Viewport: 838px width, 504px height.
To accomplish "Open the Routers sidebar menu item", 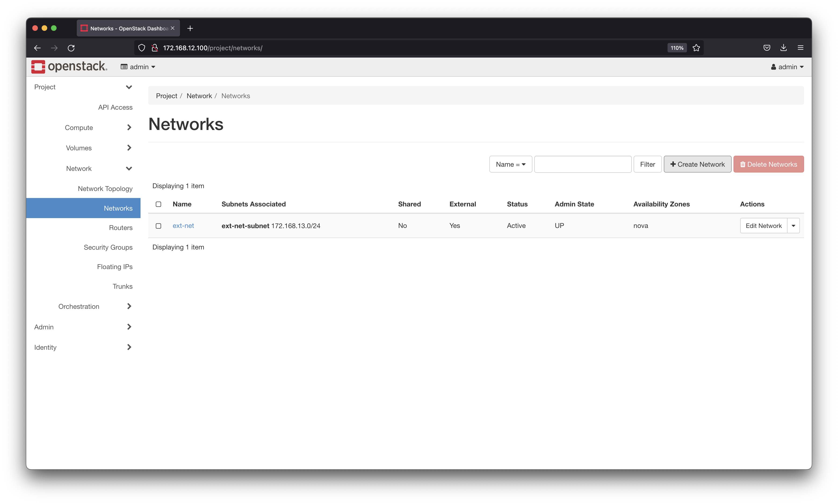I will coord(121,227).
